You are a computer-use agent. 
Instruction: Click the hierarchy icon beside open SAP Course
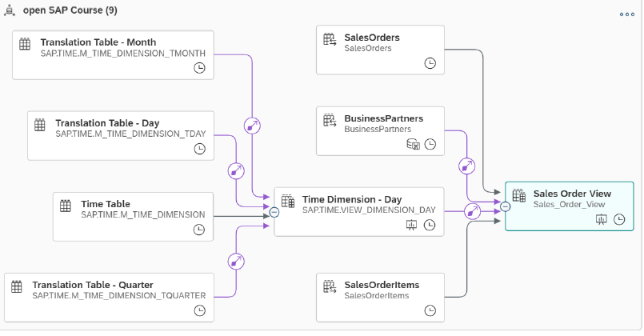pyautogui.click(x=9, y=12)
